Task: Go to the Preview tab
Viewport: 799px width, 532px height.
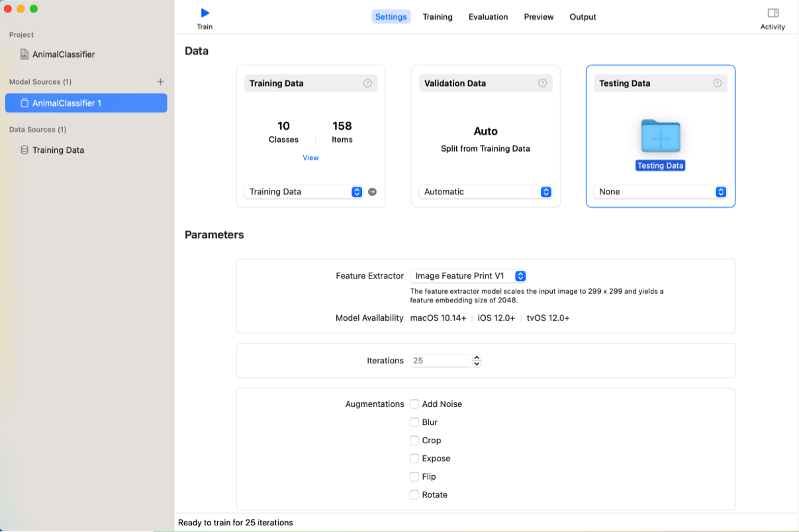Action: point(538,17)
